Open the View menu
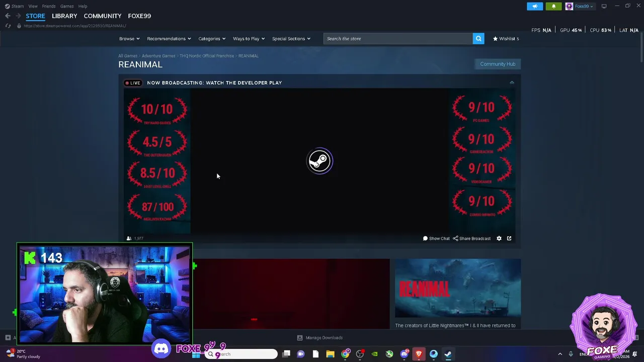 33,6
